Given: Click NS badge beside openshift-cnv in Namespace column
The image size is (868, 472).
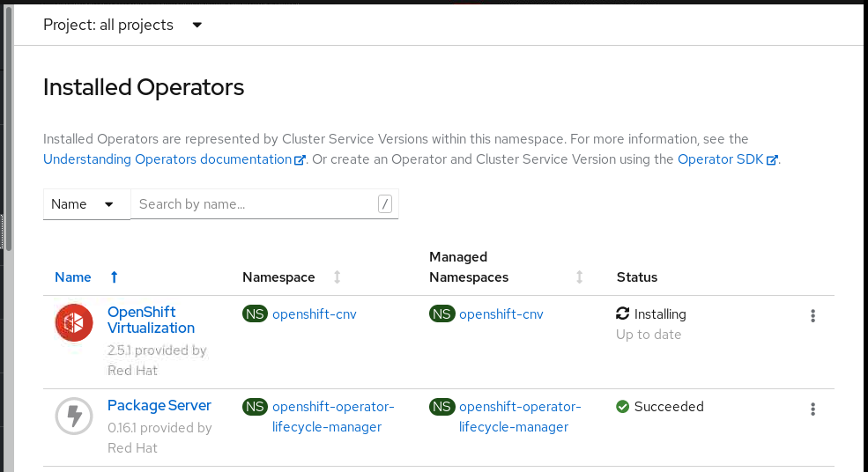Looking at the screenshot, I should pos(255,314).
